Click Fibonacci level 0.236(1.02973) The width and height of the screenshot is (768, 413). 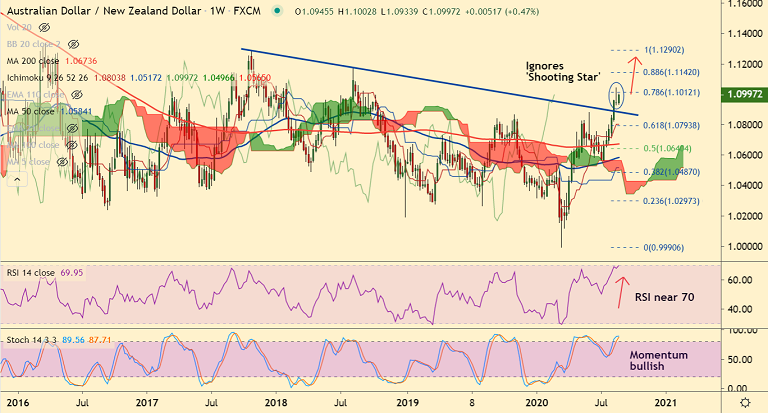(x=672, y=201)
